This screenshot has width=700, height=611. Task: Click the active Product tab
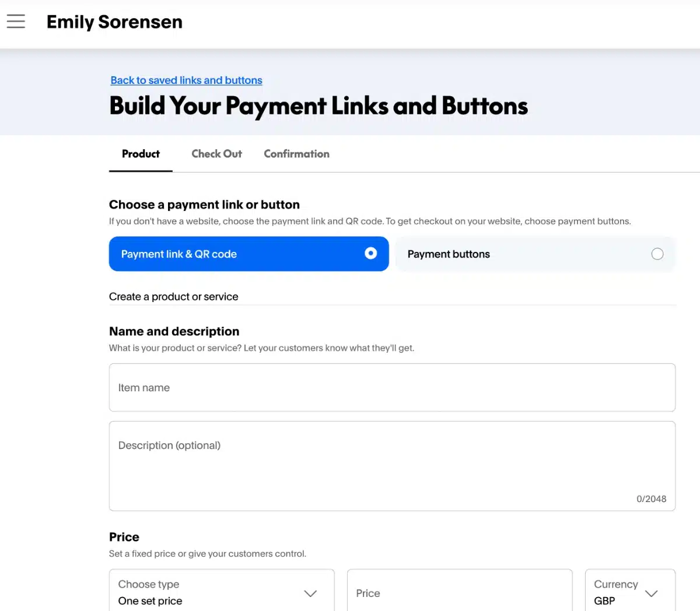(x=140, y=153)
